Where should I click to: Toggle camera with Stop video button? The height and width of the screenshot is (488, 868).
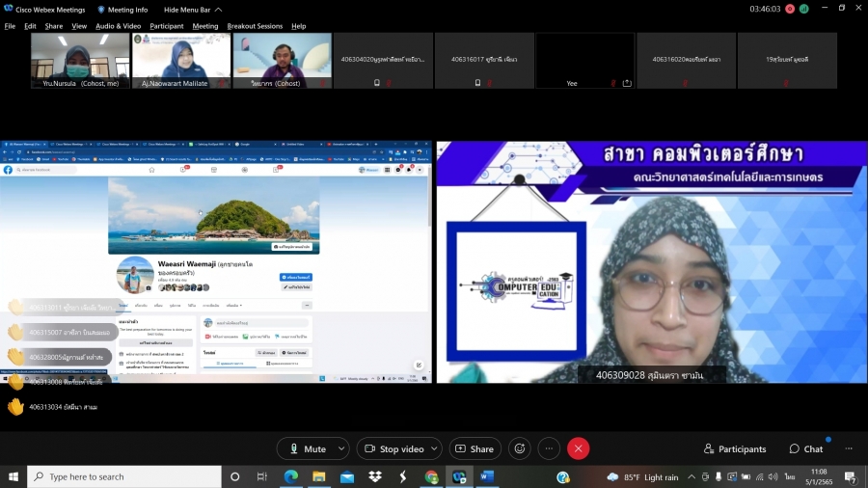(x=393, y=448)
